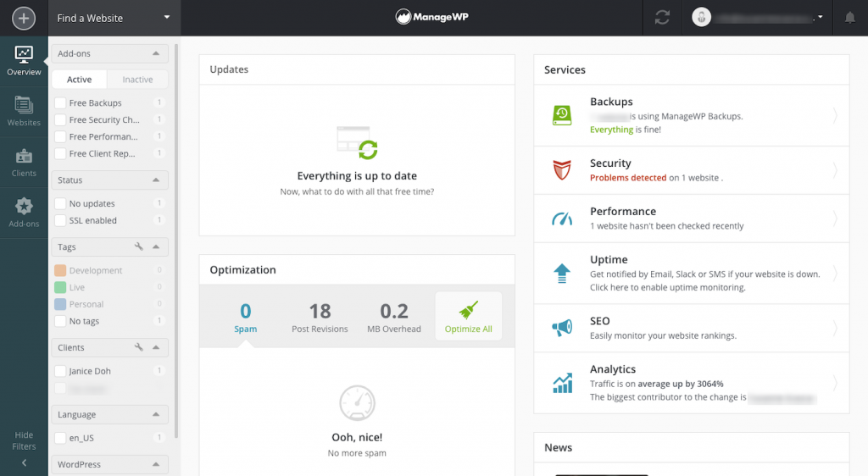Click the Optimize All label

pyautogui.click(x=468, y=329)
